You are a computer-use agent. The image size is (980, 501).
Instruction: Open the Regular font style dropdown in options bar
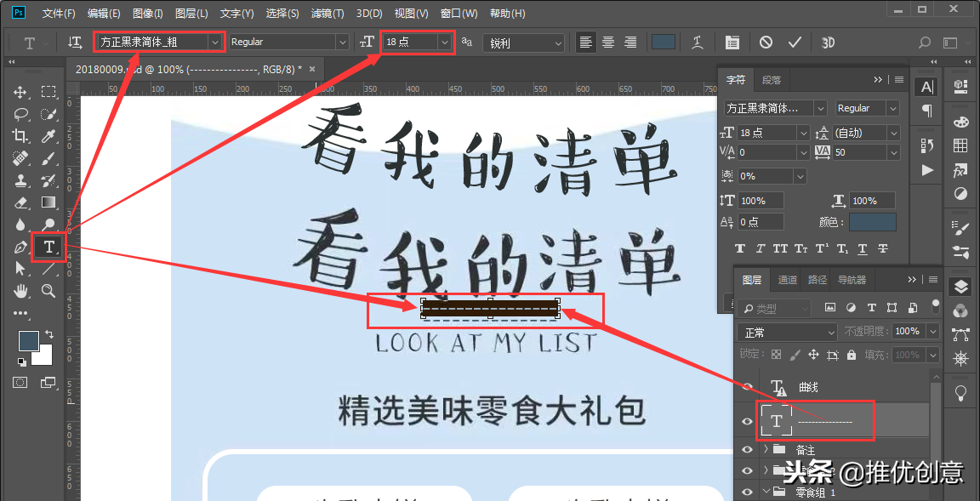click(x=343, y=42)
